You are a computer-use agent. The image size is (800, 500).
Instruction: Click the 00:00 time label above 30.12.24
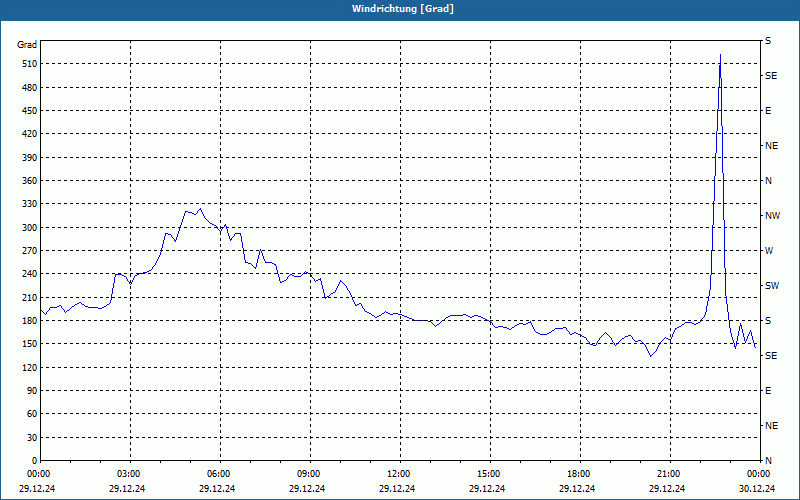(759, 474)
